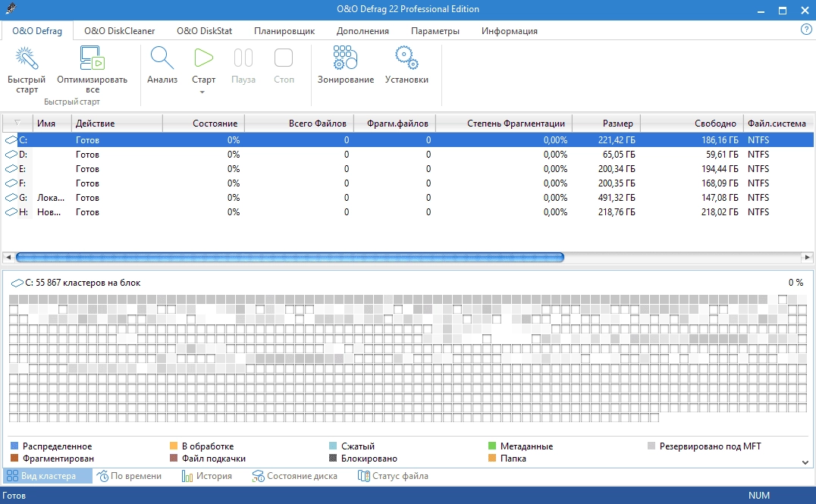Click drive icon in cluster panel header
Screen dimensions: 816x504
tap(17, 283)
